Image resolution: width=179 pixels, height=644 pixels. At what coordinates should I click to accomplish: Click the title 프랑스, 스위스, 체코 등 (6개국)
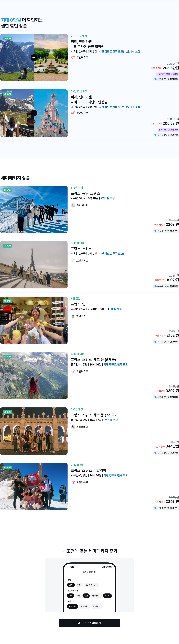click(94, 360)
